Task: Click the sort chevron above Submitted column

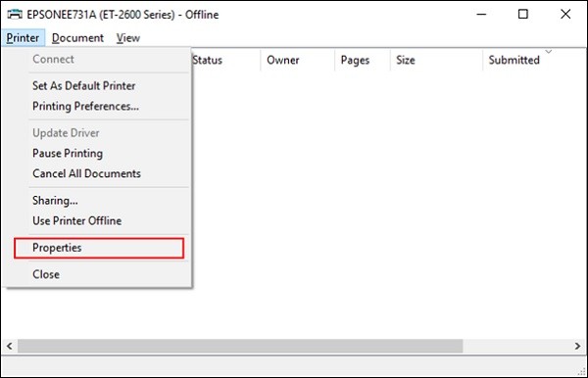Action: (548, 51)
